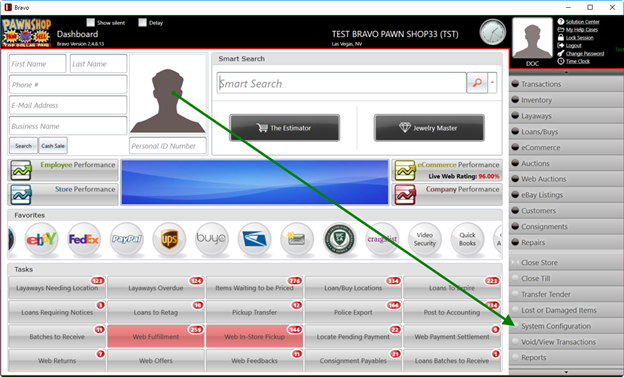Open System Configuration

coord(566,326)
